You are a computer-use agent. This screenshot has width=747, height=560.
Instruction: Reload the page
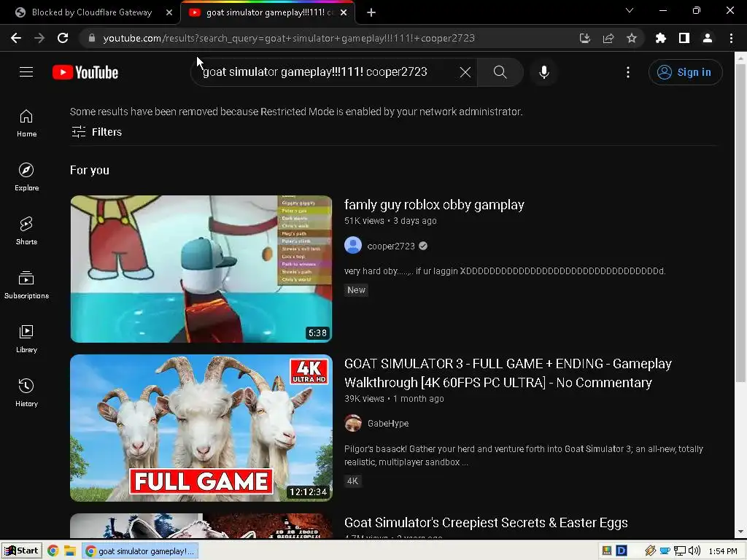click(63, 38)
